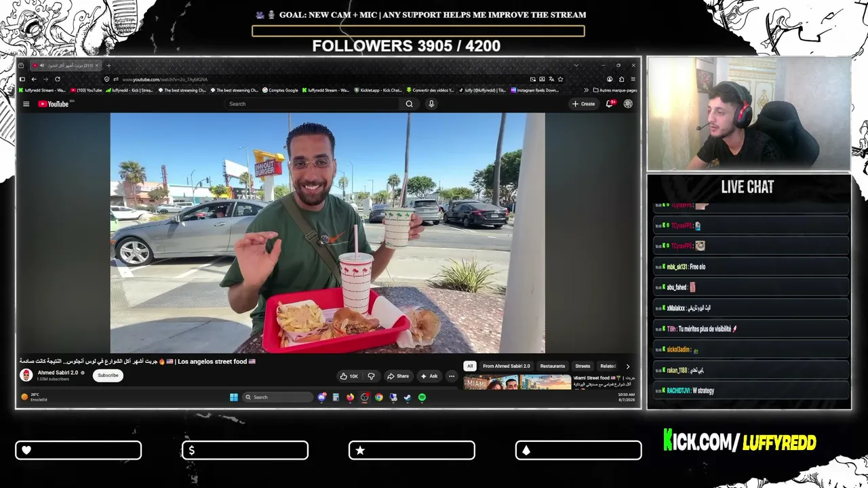Start voice search with the microphone icon
Screen dimensions: 868x488
point(431,104)
